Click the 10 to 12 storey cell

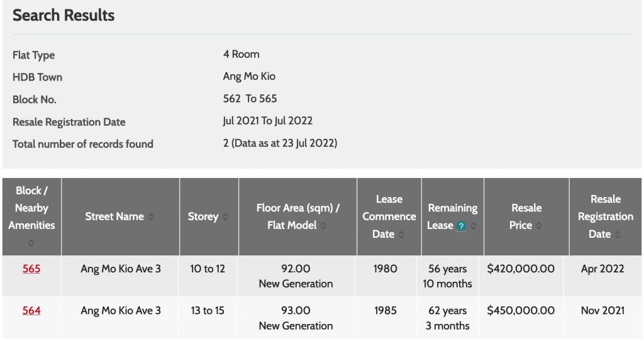pyautogui.click(x=208, y=269)
